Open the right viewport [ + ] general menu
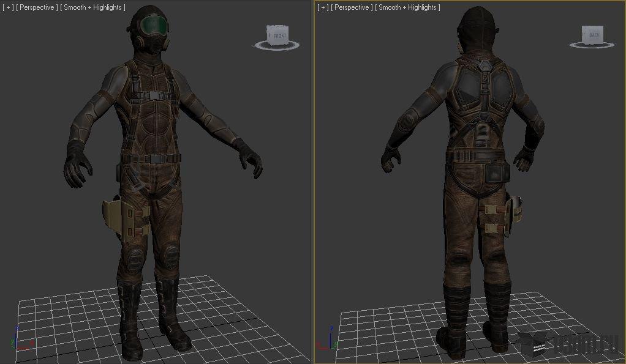This screenshot has height=364, width=626. pyautogui.click(x=323, y=7)
